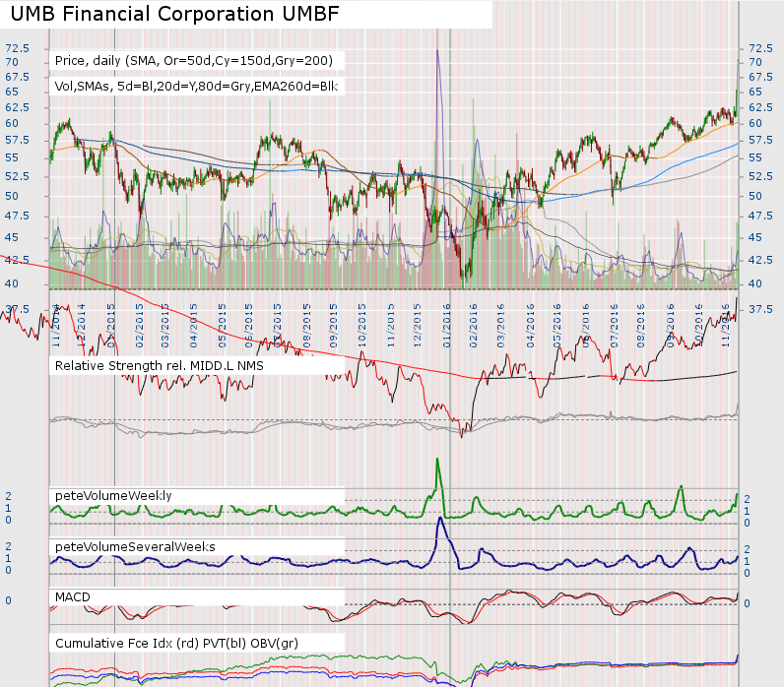
Task: Select the 10/2015 date label
Action: click(362, 325)
